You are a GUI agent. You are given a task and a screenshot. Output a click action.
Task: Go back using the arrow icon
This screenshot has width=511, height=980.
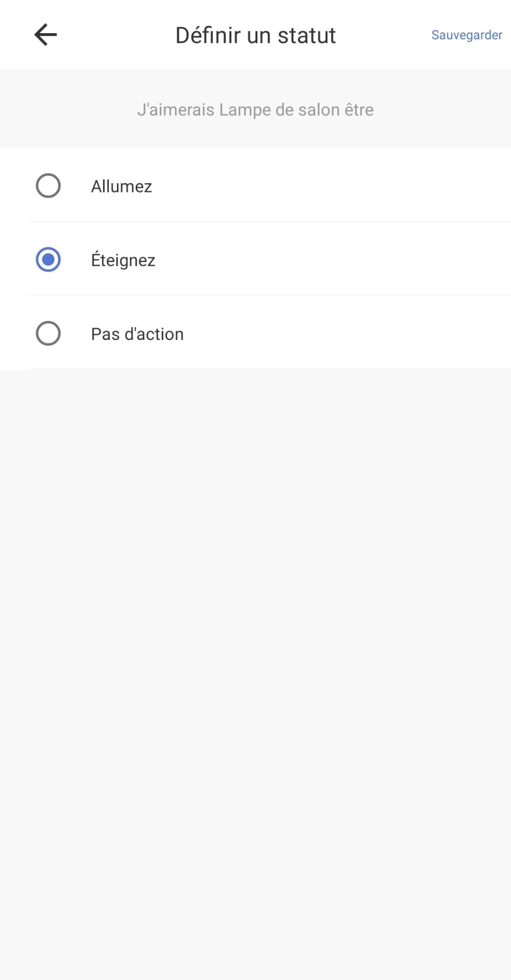tap(45, 35)
